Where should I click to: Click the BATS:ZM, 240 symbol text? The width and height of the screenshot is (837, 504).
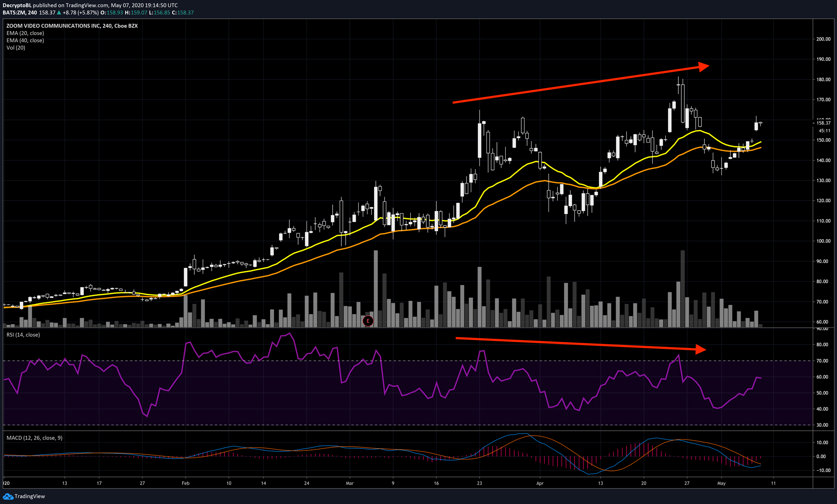click(x=20, y=13)
